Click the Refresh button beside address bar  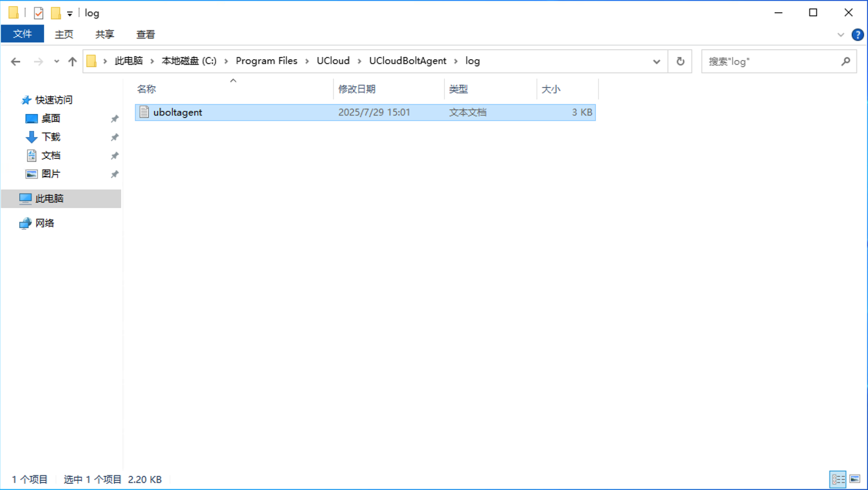[680, 62]
